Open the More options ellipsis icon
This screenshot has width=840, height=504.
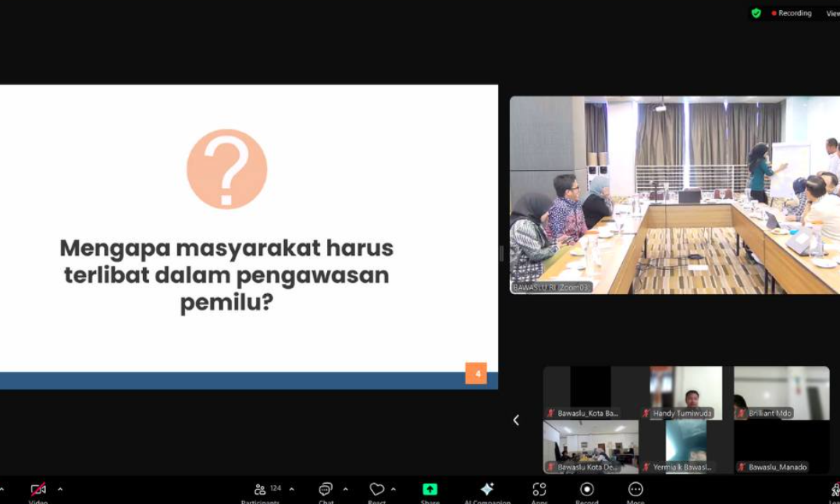(635, 490)
